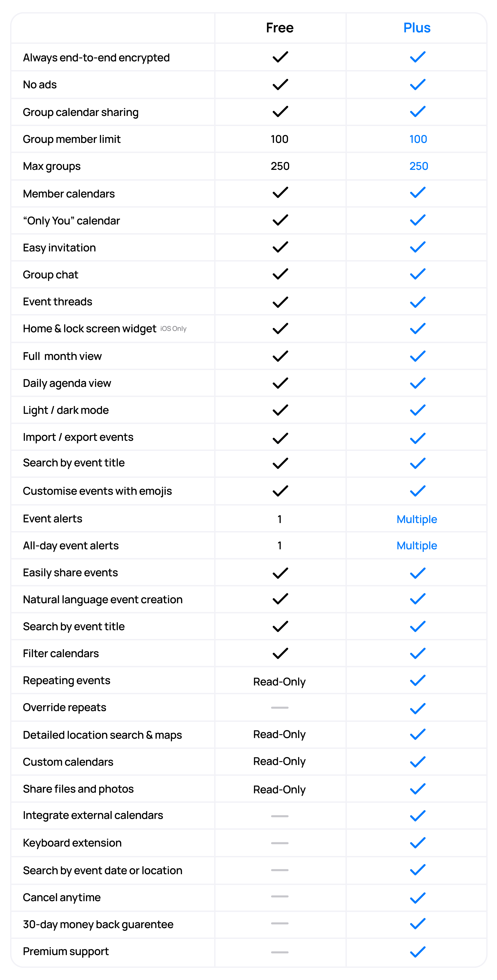Click Read-Only in the Repeating events row
Image resolution: width=497 pixels, height=980 pixels.
[x=279, y=682]
